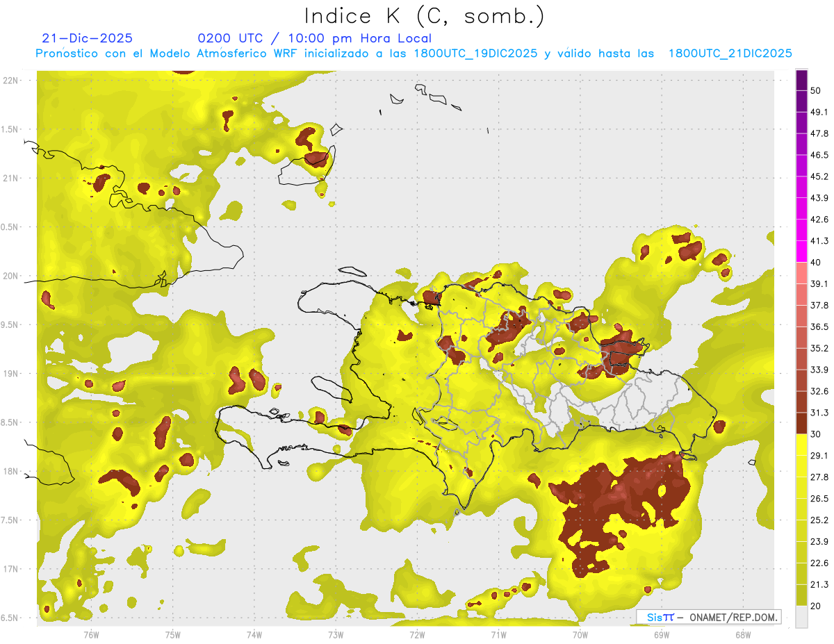Click the color scale value '41.3'
Image resolution: width=834 pixels, height=644 pixels.
click(819, 241)
